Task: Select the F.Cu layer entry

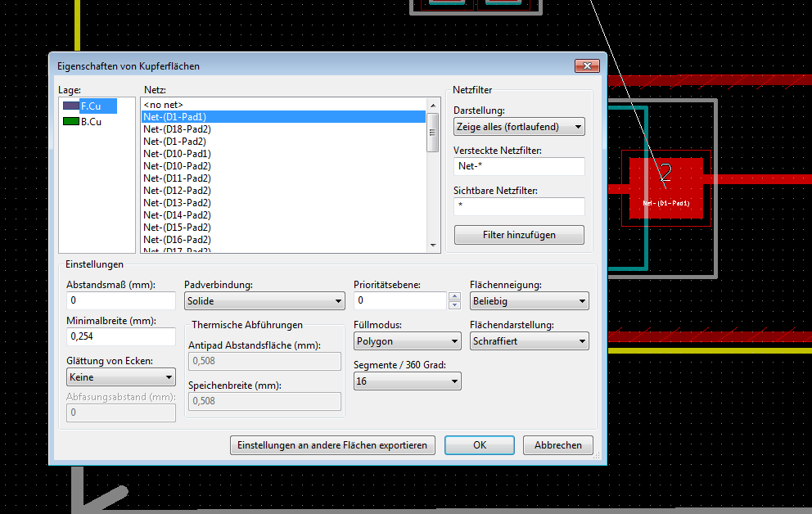Action: [x=91, y=106]
